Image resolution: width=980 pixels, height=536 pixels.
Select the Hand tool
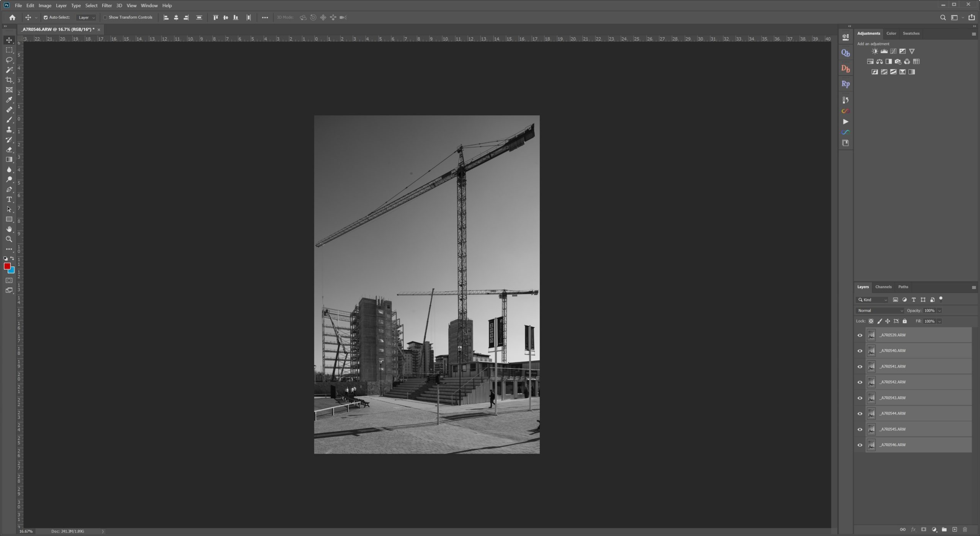click(9, 229)
